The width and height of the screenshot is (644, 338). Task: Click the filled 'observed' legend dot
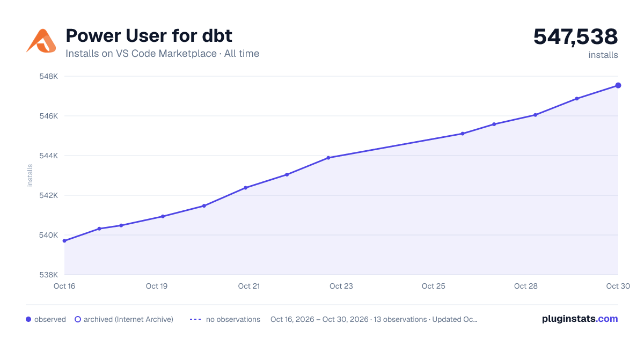tap(28, 319)
